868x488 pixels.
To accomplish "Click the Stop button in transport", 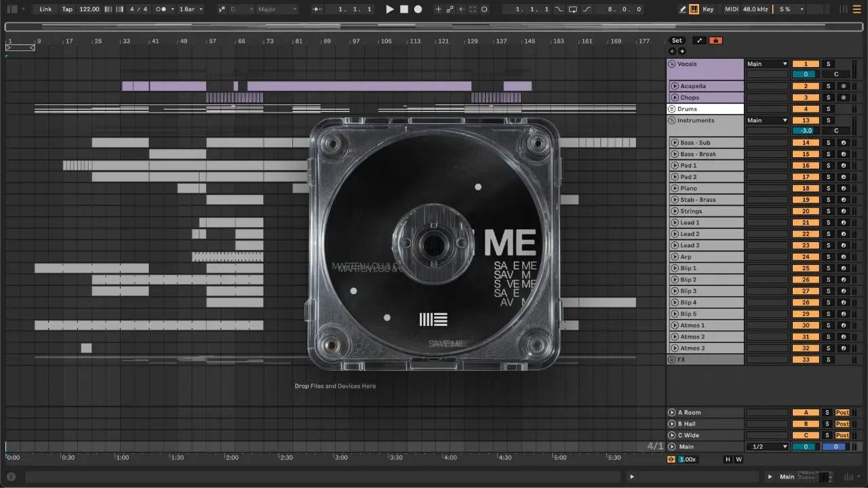I will [x=403, y=9].
